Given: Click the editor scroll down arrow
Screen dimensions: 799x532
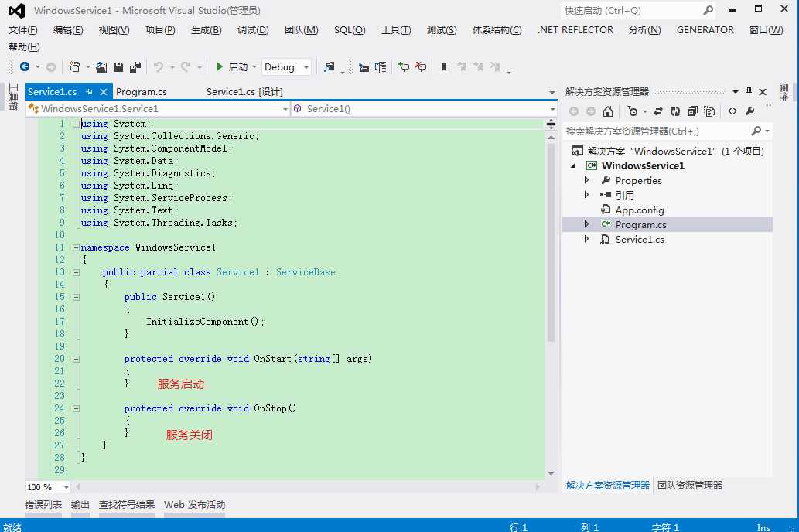Looking at the screenshot, I should [x=551, y=473].
